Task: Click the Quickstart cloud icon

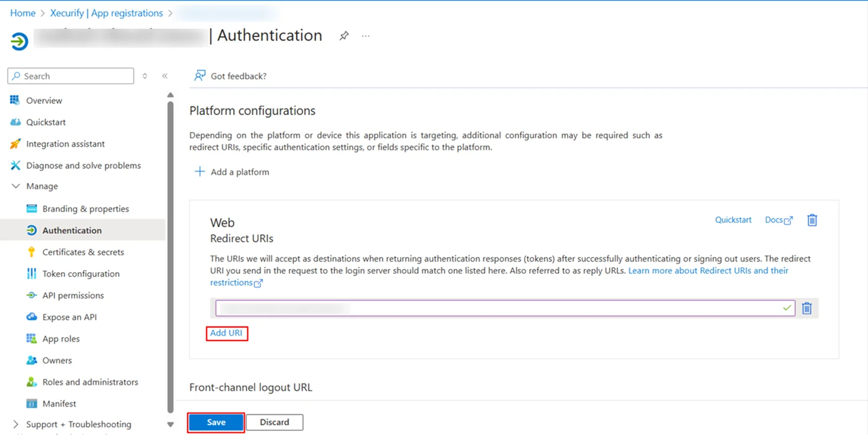Action: pos(15,122)
